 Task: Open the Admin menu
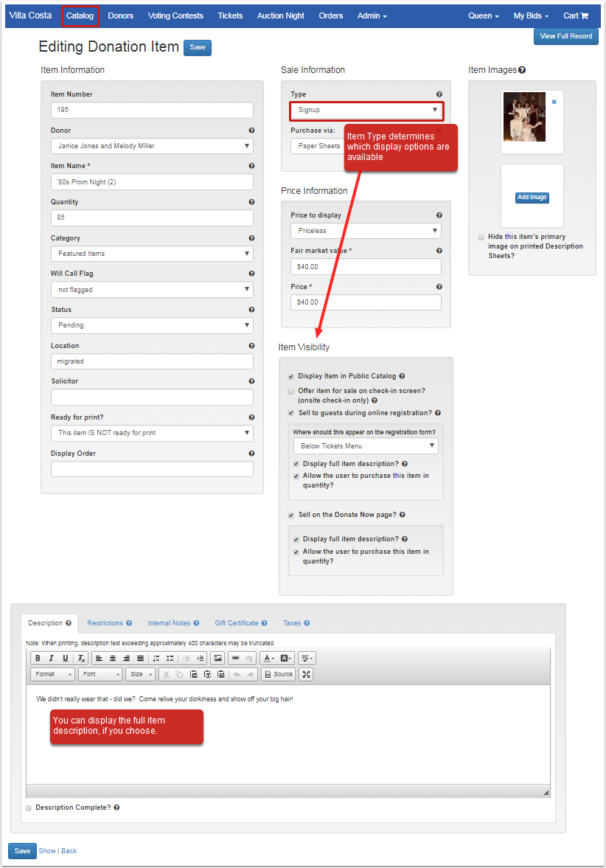[x=372, y=16]
